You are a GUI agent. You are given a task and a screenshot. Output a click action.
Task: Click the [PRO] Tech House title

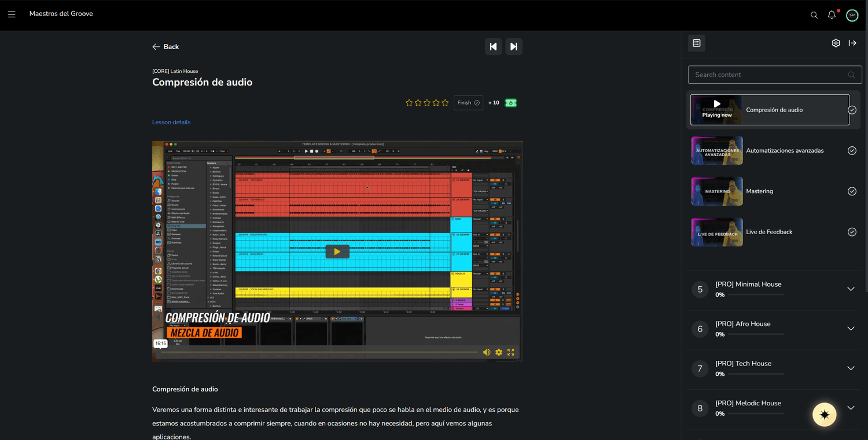point(743,364)
